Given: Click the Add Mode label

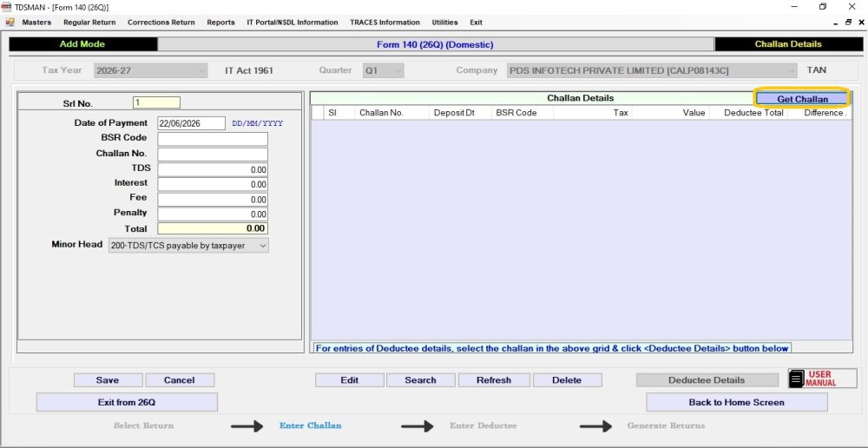Looking at the screenshot, I should [82, 44].
